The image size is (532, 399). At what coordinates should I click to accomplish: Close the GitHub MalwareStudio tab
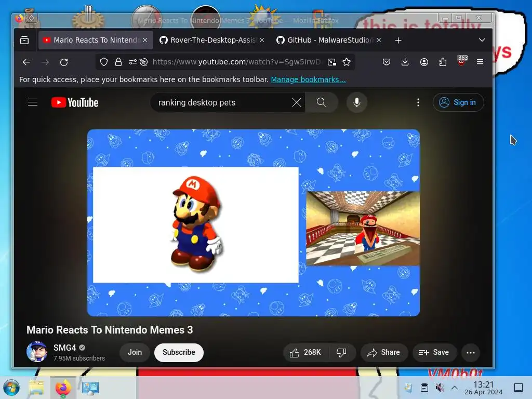coord(379,40)
